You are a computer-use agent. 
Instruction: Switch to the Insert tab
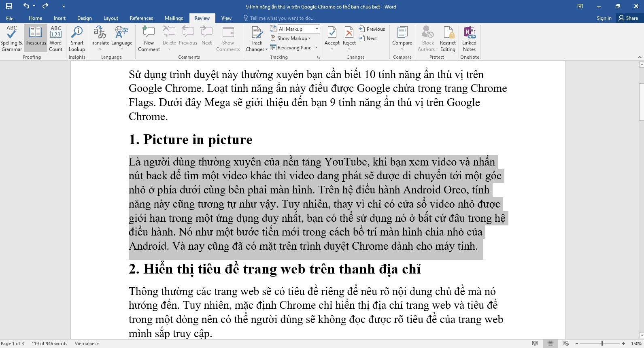click(60, 18)
